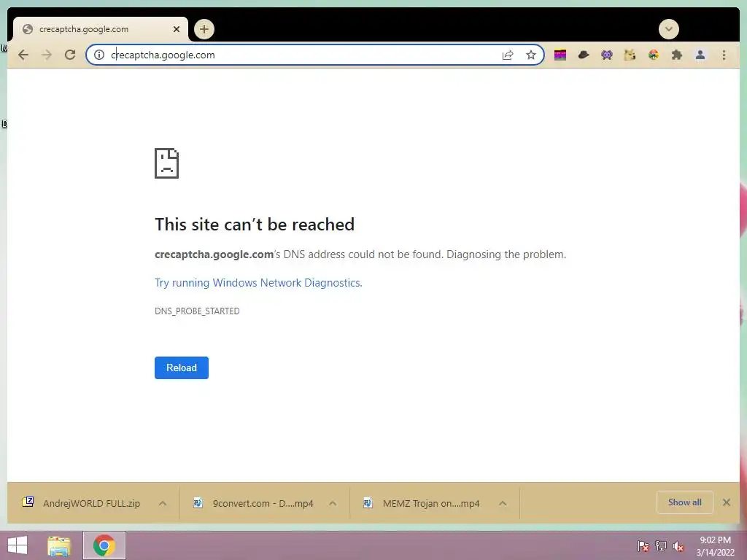Expand options for MEMZ Trojan mp4 download
The width and height of the screenshot is (747, 560).
pos(503,503)
